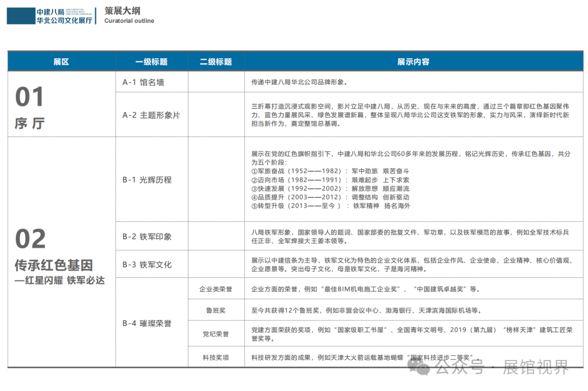Click the 一级标题 column header
The image size is (588, 391).
pos(151,62)
